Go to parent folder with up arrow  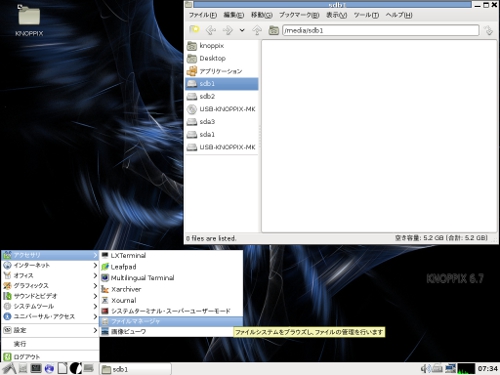click(257, 30)
